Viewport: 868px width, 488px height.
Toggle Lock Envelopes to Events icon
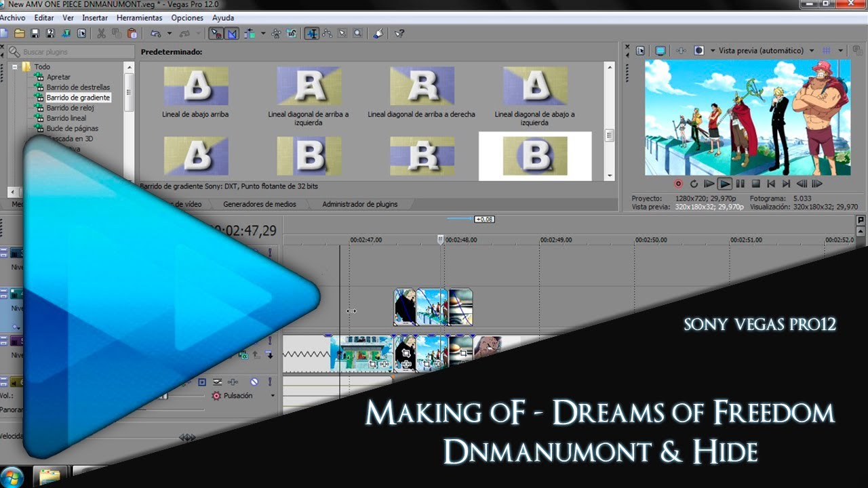click(277, 33)
